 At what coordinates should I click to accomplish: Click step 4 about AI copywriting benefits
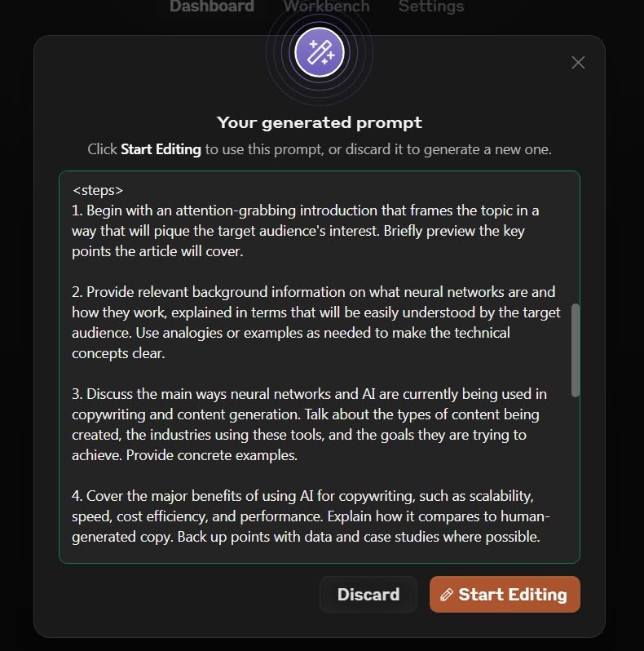pyautogui.click(x=311, y=516)
